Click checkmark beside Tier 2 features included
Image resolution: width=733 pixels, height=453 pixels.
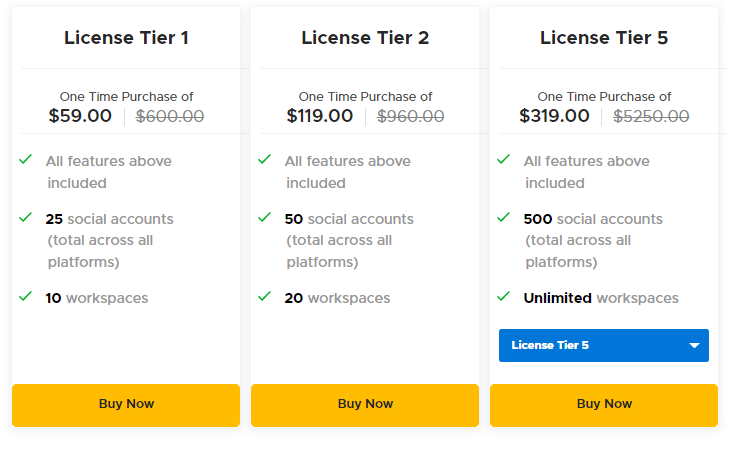[x=265, y=160]
